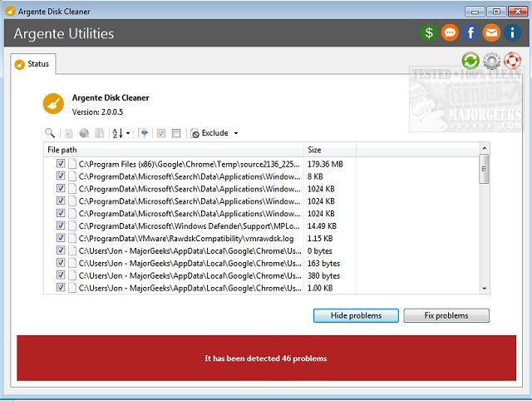Click the A-Z sort icon
The height and width of the screenshot is (401, 532).
point(117,133)
